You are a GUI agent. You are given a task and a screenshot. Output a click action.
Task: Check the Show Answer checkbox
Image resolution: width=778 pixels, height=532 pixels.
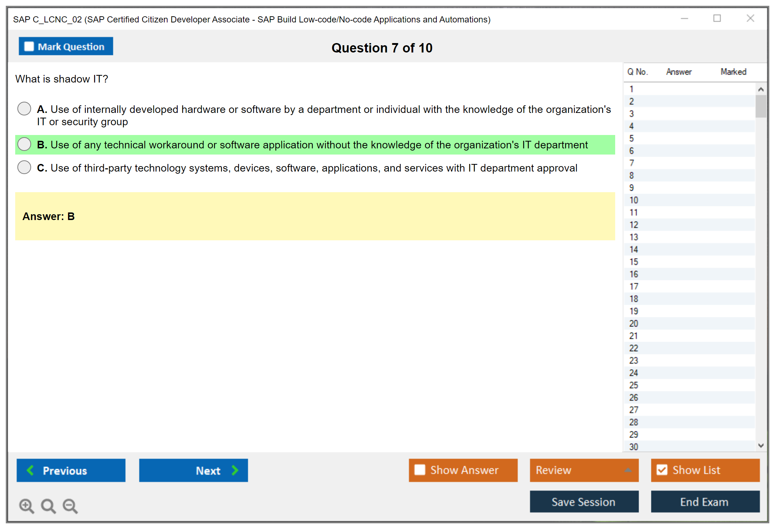pyautogui.click(x=420, y=470)
